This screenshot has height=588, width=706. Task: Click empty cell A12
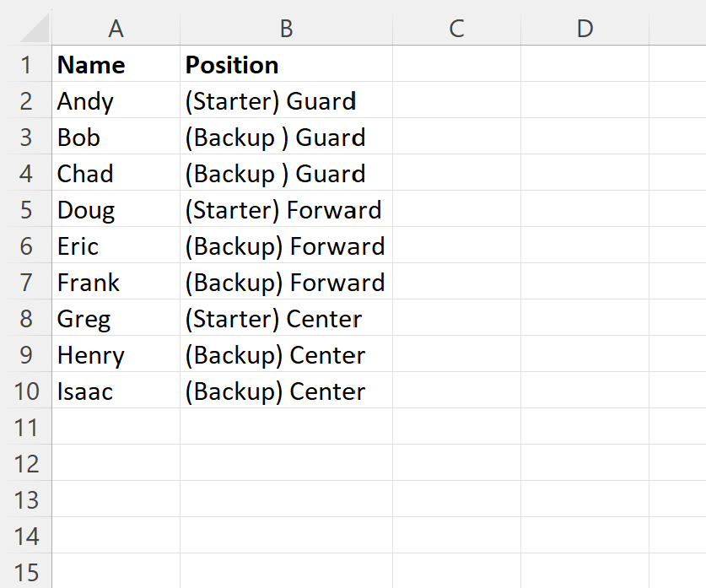pyautogui.click(x=116, y=464)
